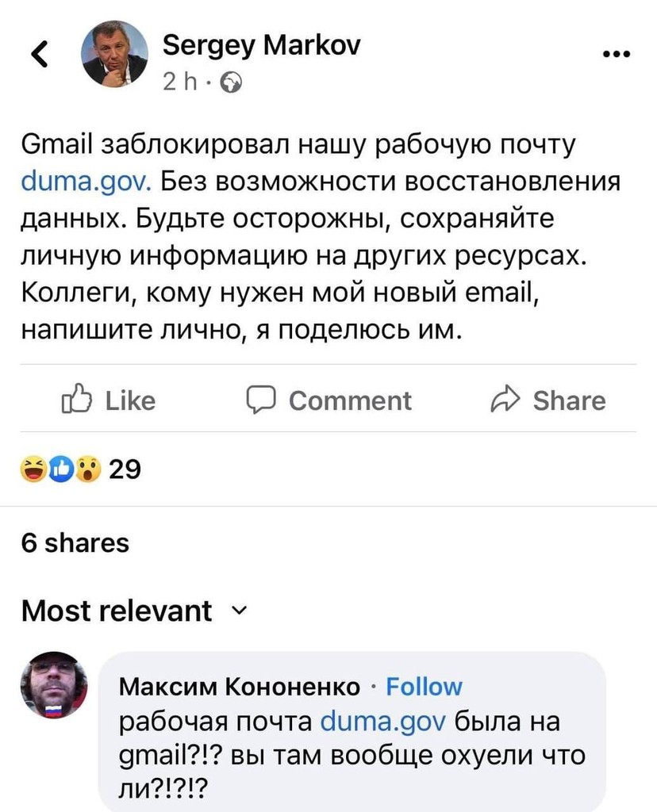Click the 2 h timestamp
This screenshot has height=812, width=657.
[x=178, y=80]
